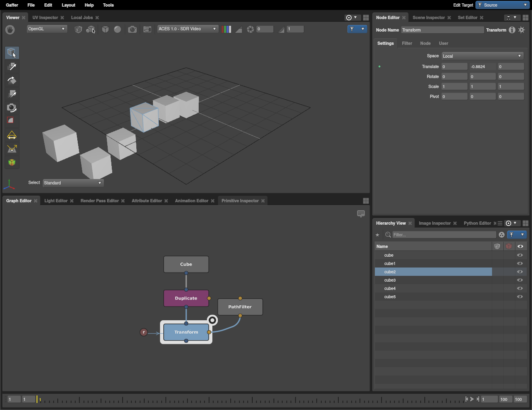Open node info for the Transform node
Image resolution: width=532 pixels, height=410 pixels.
tap(512, 30)
